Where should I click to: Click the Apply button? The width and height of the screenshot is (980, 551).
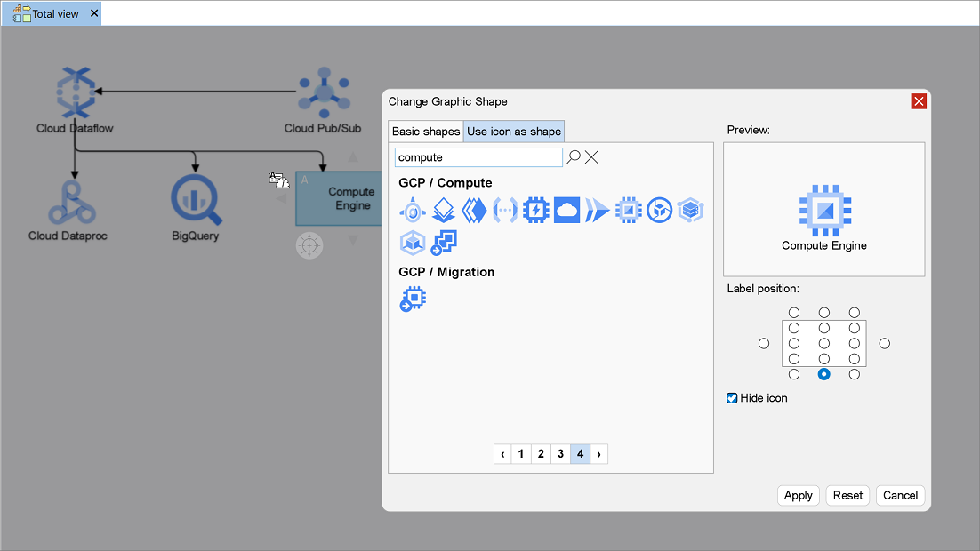[798, 495]
